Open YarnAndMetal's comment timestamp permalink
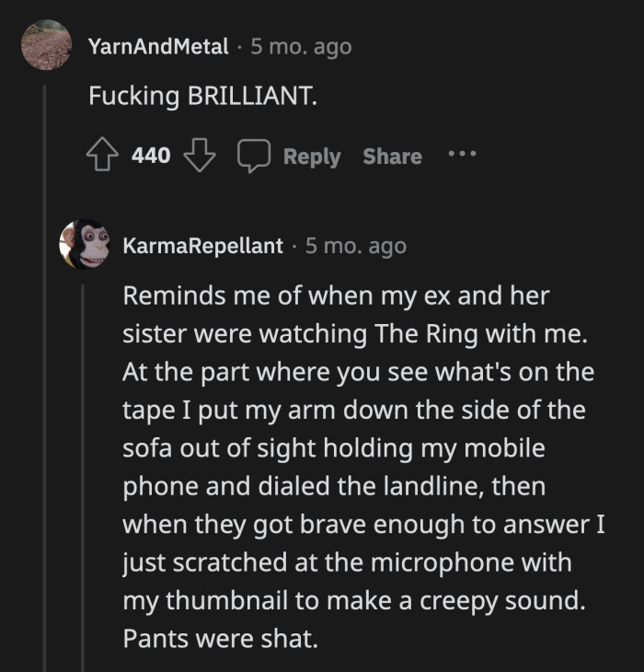 click(301, 46)
